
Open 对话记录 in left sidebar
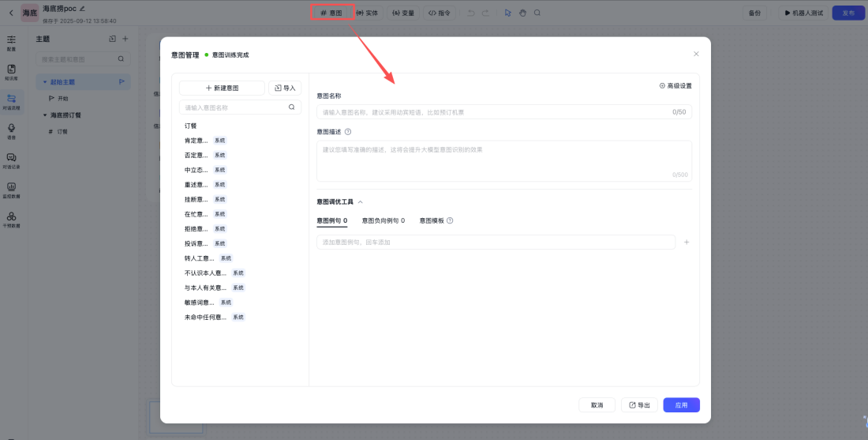[12, 160]
